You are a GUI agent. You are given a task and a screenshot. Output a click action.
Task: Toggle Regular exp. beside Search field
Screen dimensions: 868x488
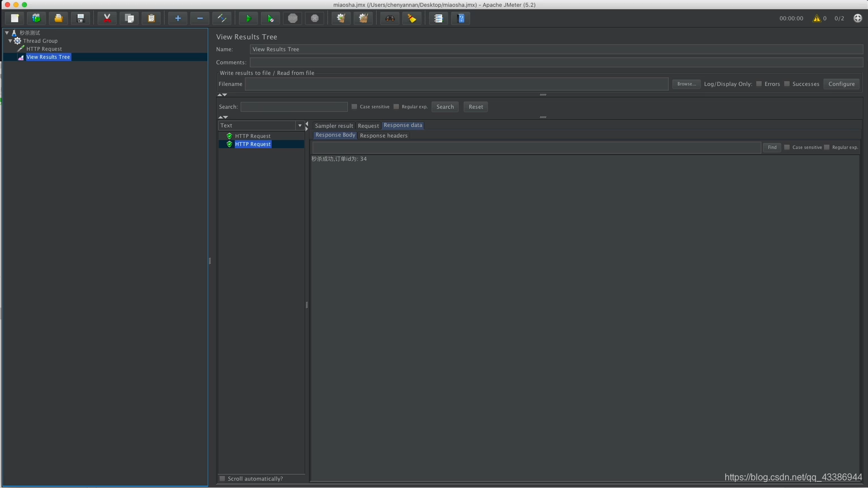coord(396,107)
